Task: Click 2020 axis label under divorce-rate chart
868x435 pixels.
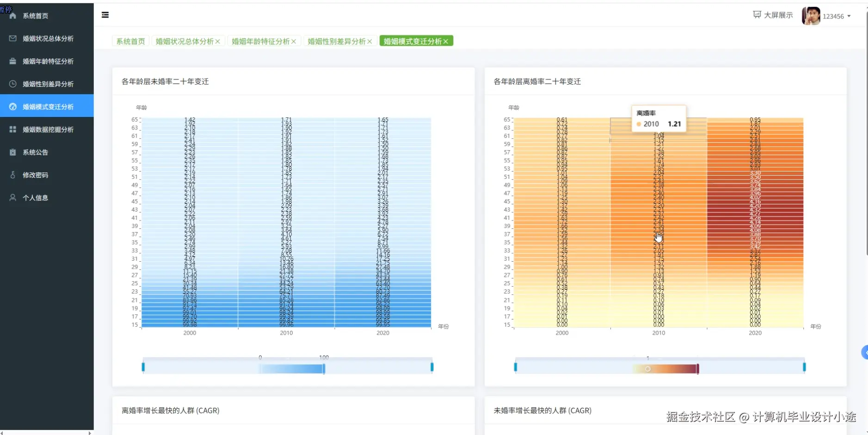Action: point(755,333)
